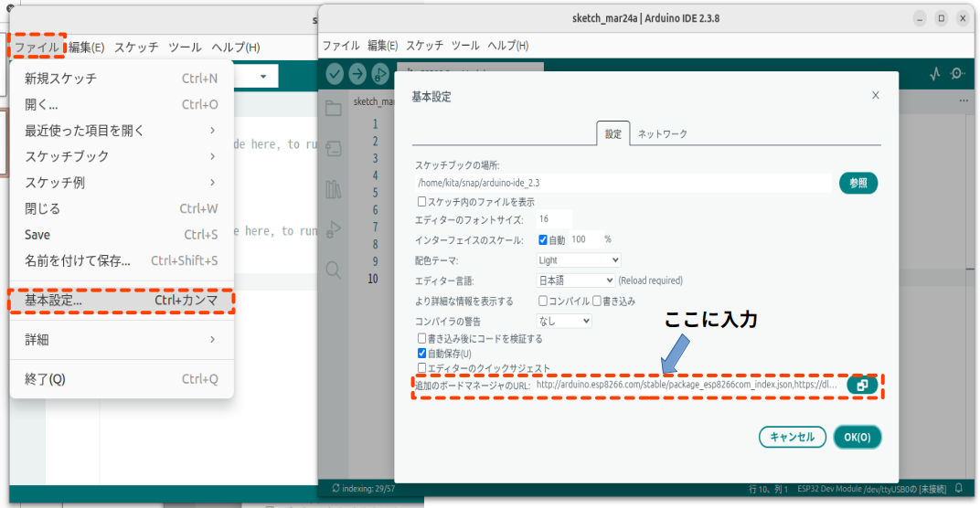
Task: Click the notification bell in status bar
Action: pos(959,489)
